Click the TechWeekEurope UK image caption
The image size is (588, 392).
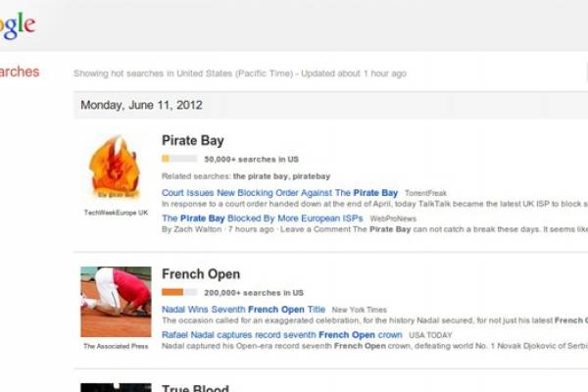[x=116, y=213]
